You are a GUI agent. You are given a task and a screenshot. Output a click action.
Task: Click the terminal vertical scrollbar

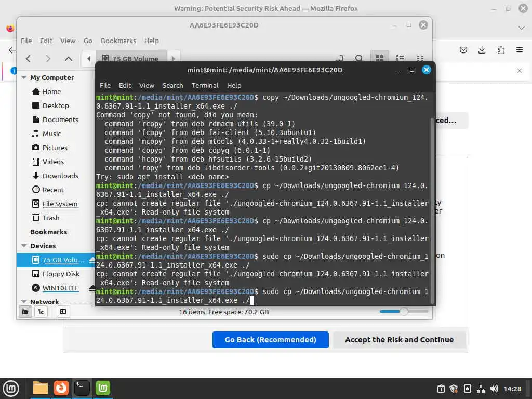432,210
